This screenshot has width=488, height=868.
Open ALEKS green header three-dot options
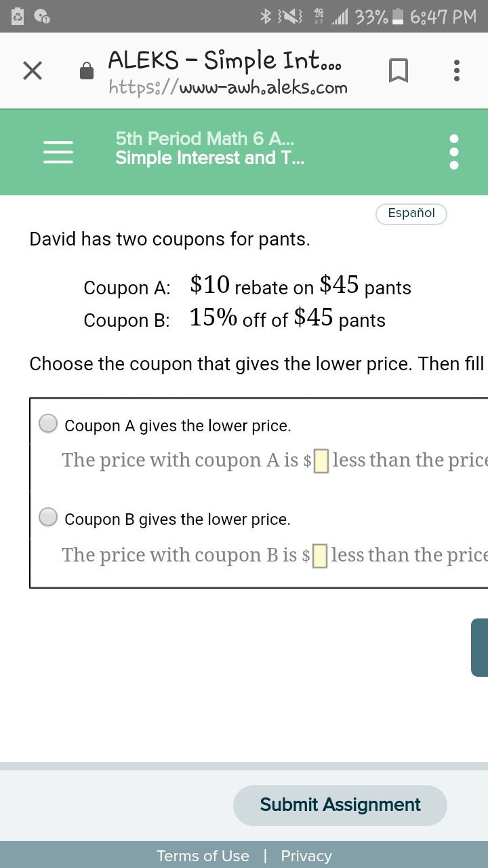coord(454,151)
